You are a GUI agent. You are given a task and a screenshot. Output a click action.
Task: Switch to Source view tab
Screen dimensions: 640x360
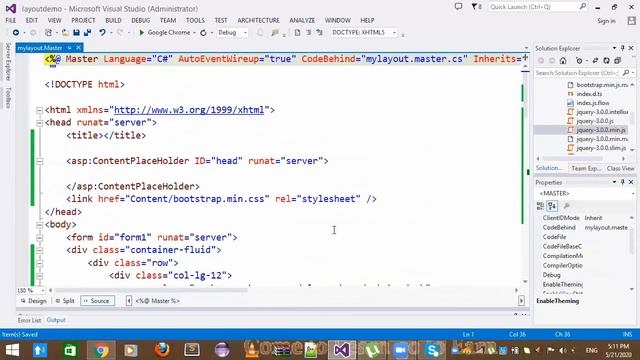click(x=97, y=301)
